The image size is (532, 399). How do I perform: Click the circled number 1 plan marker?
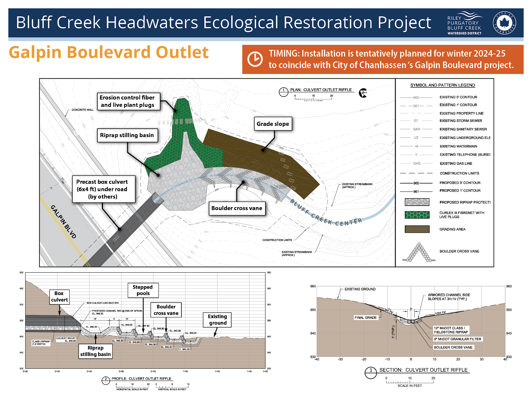tap(284, 92)
